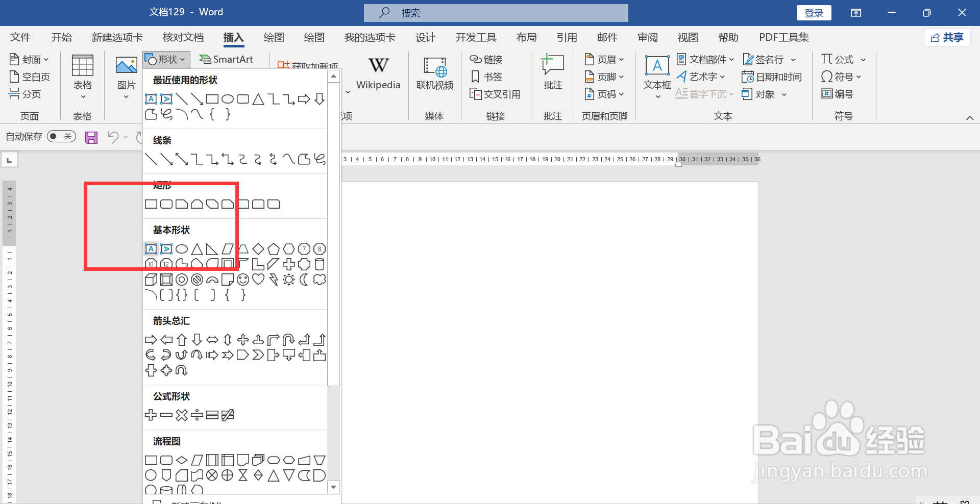The image size is (980, 504).
Task: Select the heart shape in basic shapes
Action: point(258,280)
